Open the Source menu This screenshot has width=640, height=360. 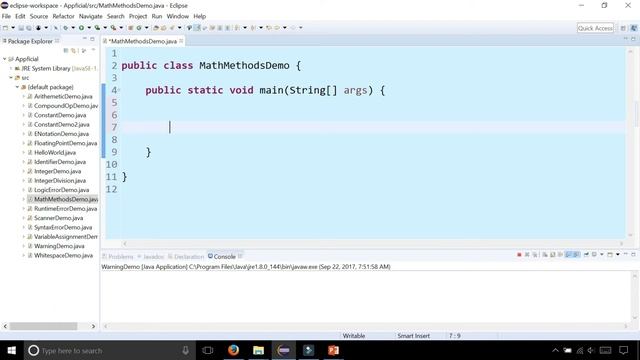click(x=39, y=16)
